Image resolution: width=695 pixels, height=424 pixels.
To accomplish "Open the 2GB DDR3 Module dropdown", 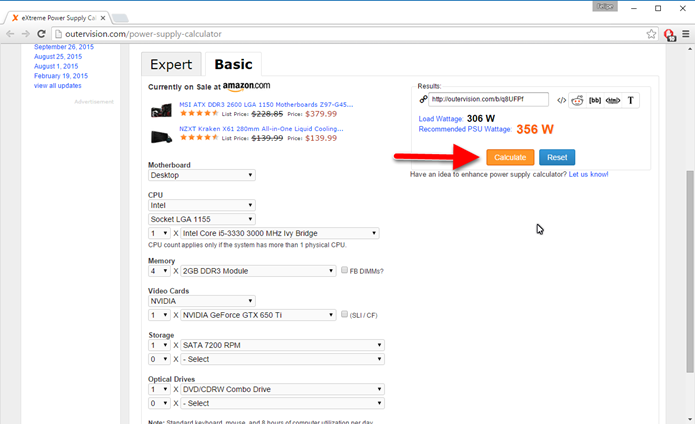I will [x=258, y=271].
